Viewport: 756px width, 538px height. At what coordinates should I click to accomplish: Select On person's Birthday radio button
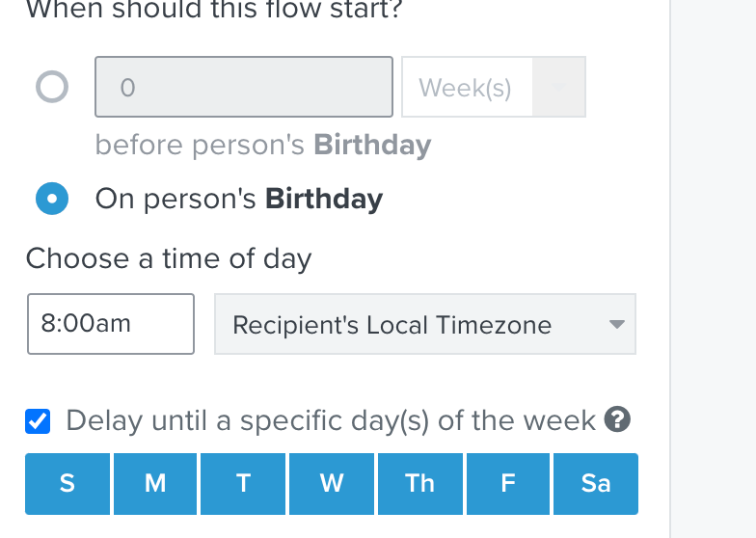52,199
